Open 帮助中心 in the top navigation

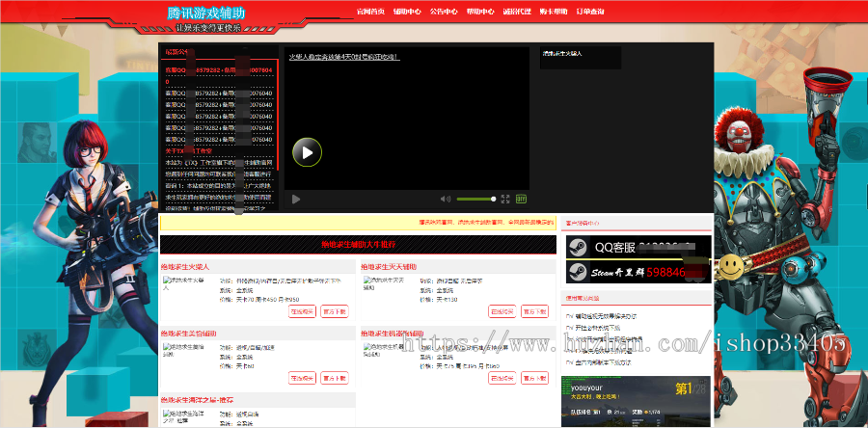coord(480,11)
